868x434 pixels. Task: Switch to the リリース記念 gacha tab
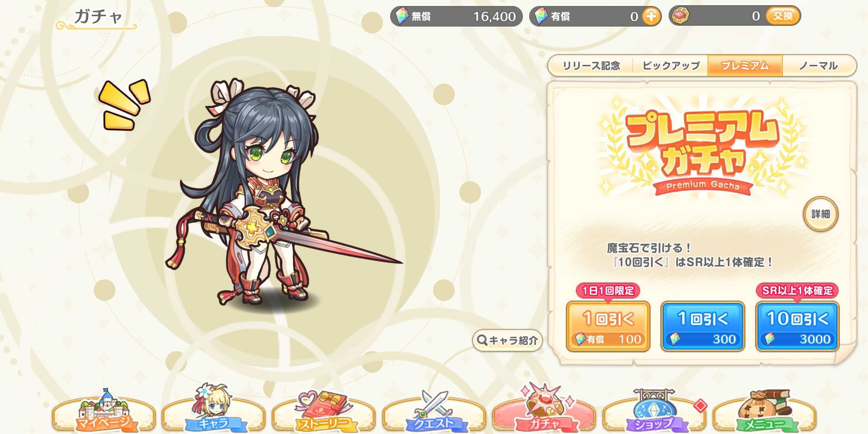tap(591, 66)
